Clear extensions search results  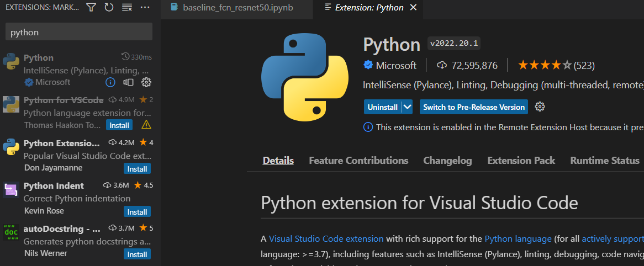pos(126,7)
